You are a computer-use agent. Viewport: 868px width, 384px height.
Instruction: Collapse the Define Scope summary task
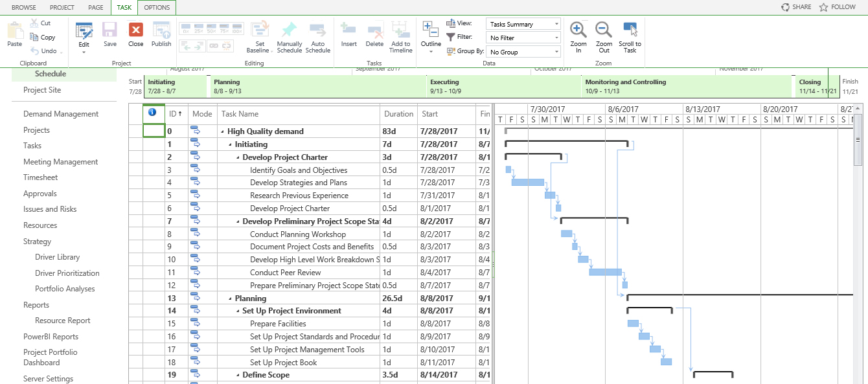coord(238,375)
